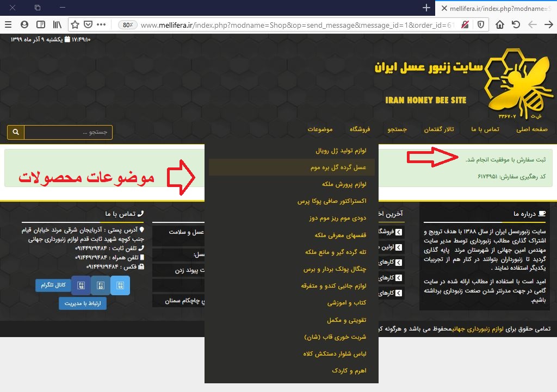Click the tracking protection shield icon
The width and height of the screenshot is (557, 392).
coord(481,24)
